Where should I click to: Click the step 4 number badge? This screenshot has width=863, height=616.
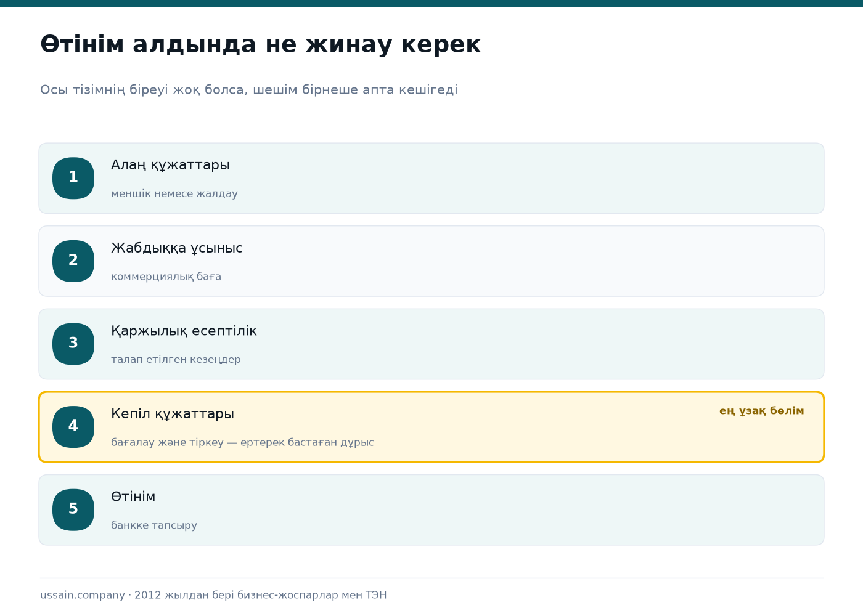[x=73, y=427]
